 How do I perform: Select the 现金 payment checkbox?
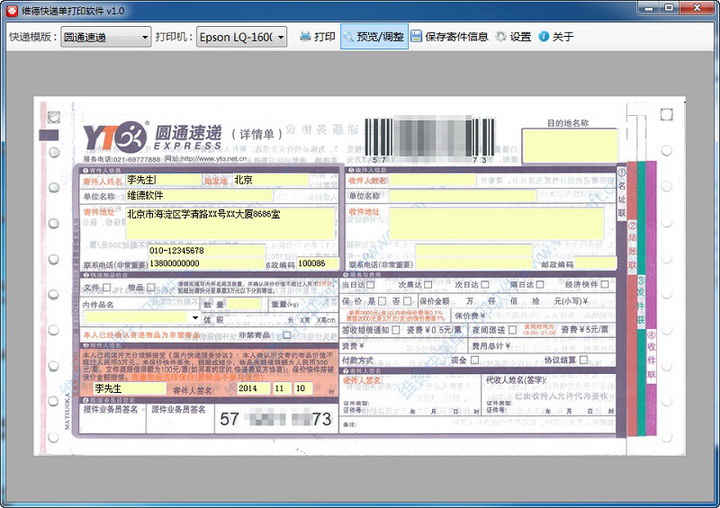point(475,360)
